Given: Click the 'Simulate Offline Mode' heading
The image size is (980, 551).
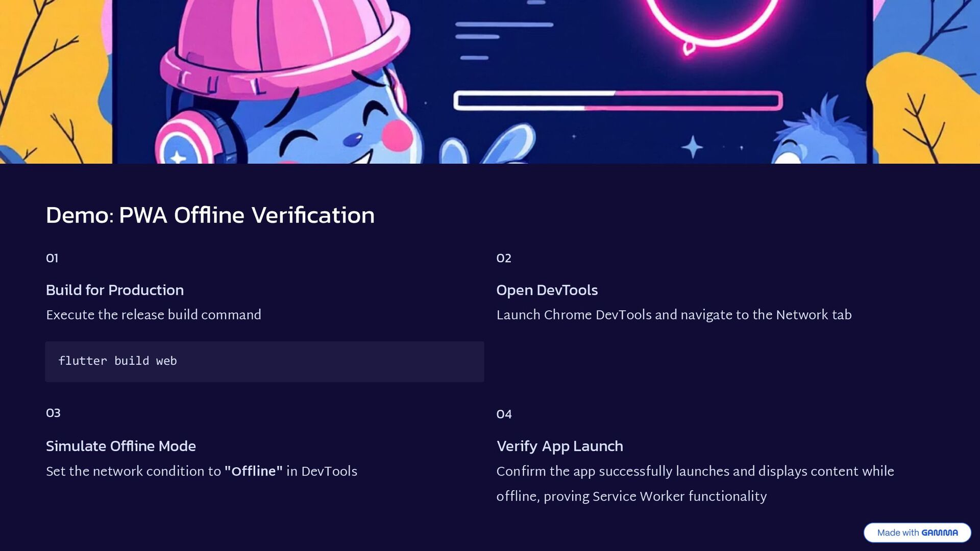Looking at the screenshot, I should click(x=121, y=446).
